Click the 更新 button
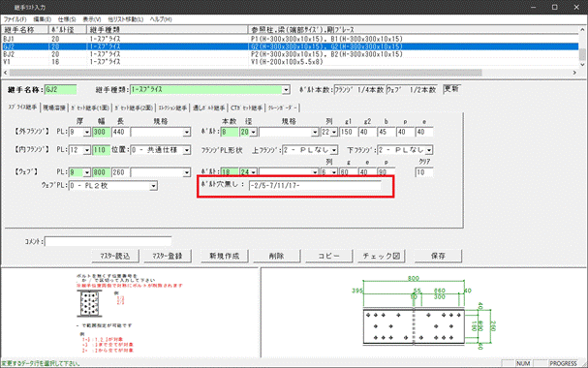Screen dimensions: 588x368 [x=451, y=89]
